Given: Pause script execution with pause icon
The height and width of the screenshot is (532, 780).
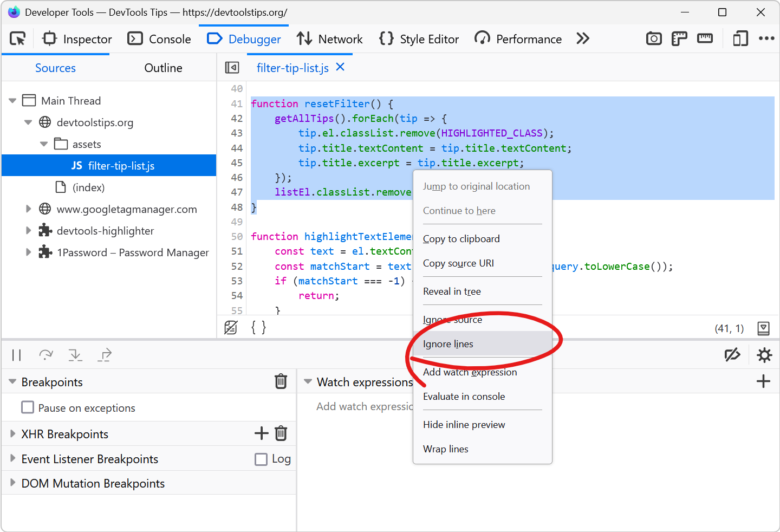Looking at the screenshot, I should pyautogui.click(x=17, y=355).
